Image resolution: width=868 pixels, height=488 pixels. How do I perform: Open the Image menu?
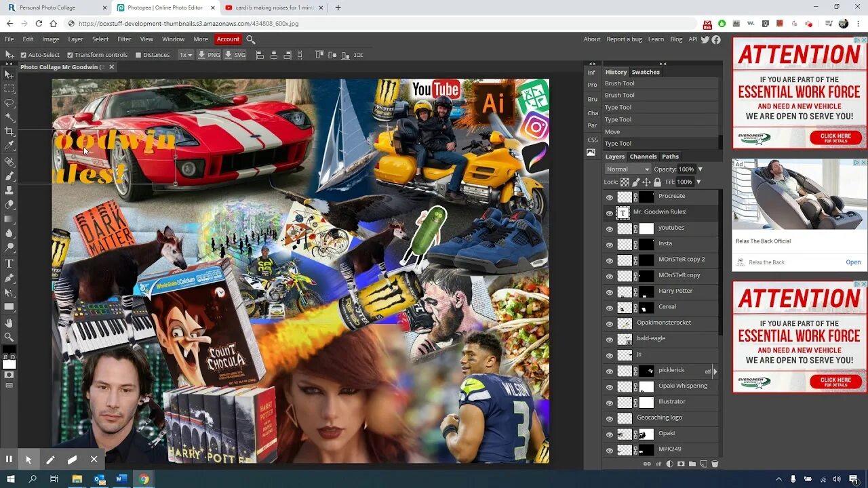51,39
